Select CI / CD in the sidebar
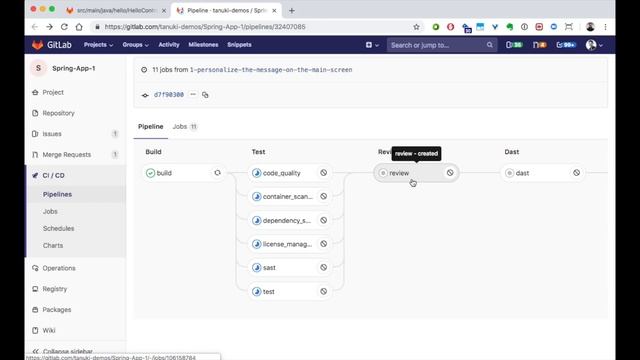This screenshot has width=640, height=360. pyautogui.click(x=53, y=176)
